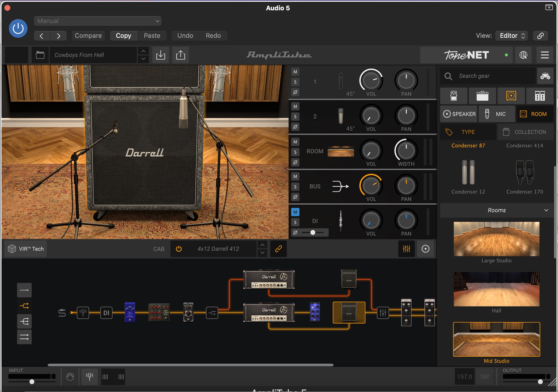The image size is (558, 392).
Task: Click the Cowboys From Hell preset name
Action: pyautogui.click(x=93, y=55)
